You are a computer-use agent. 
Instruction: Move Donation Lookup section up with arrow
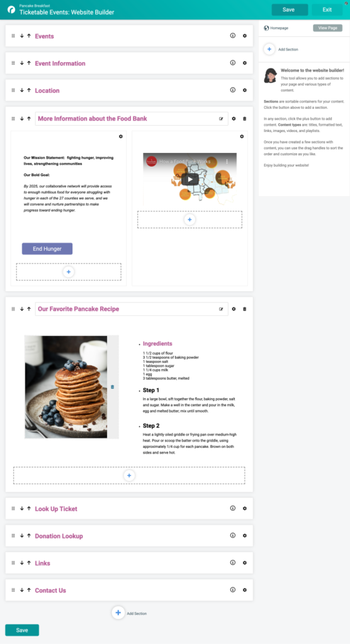tap(29, 535)
